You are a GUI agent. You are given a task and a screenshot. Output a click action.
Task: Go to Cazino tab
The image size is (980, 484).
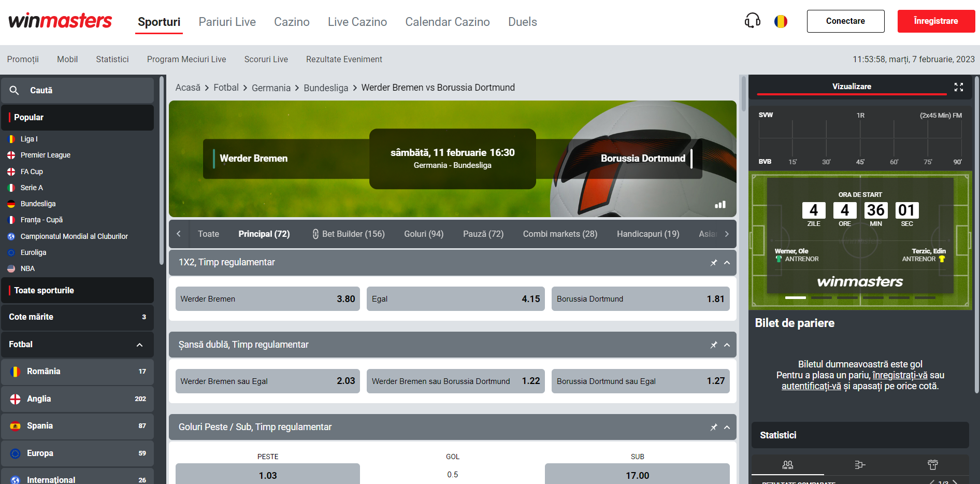(x=292, y=22)
